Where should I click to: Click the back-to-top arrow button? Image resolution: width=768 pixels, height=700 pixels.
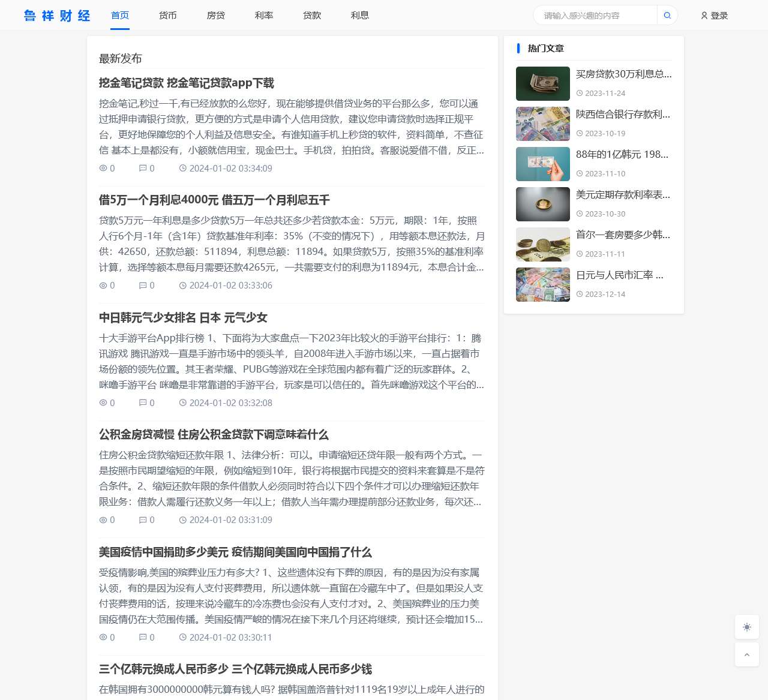coord(747,654)
